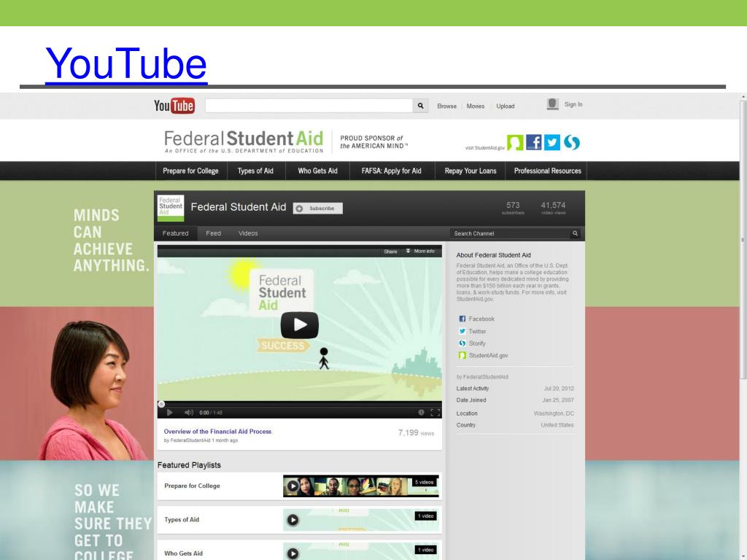Open the Feed tab
The width and height of the screenshot is (747, 560).
coord(214,233)
